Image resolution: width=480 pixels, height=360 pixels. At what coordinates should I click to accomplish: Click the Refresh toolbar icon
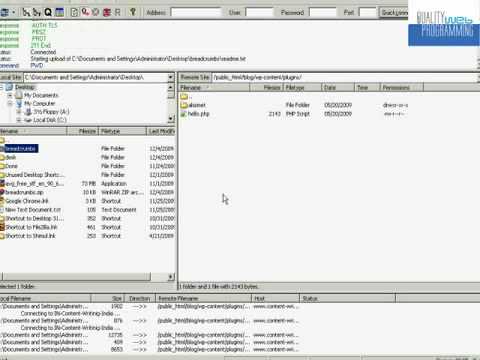click(x=74, y=12)
